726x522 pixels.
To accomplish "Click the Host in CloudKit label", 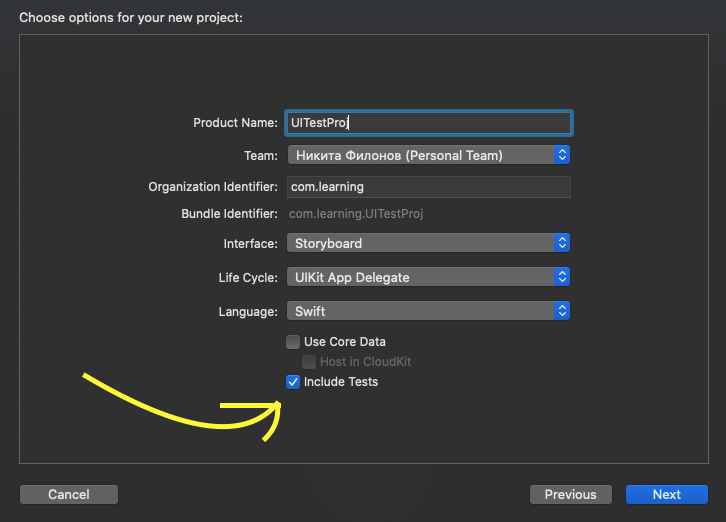I will point(365,362).
